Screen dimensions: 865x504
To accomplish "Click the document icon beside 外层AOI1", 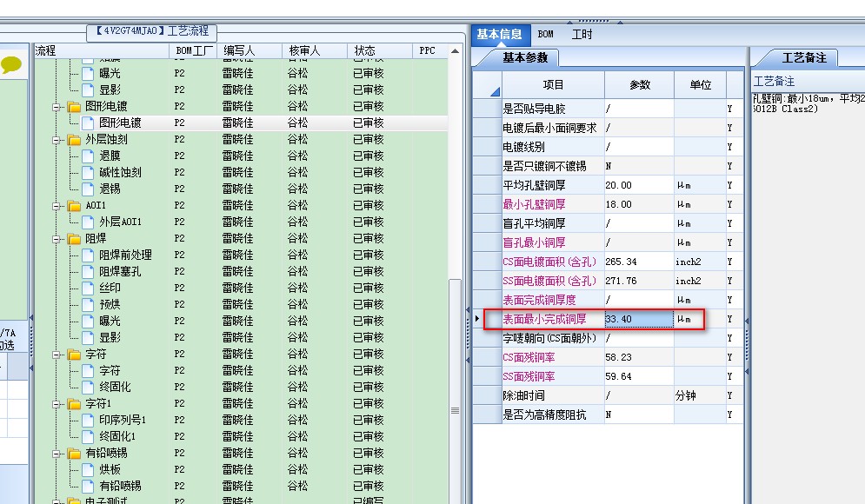I will tap(88, 222).
